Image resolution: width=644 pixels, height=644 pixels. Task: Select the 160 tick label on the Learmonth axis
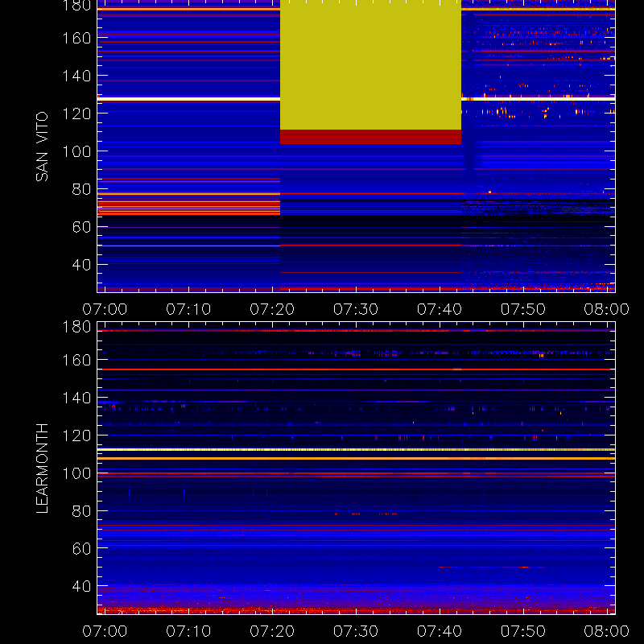pos(76,360)
